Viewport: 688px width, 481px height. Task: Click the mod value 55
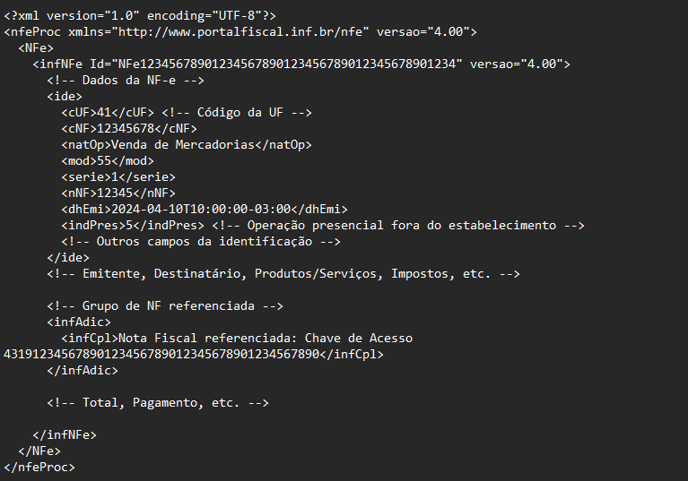tap(104, 161)
